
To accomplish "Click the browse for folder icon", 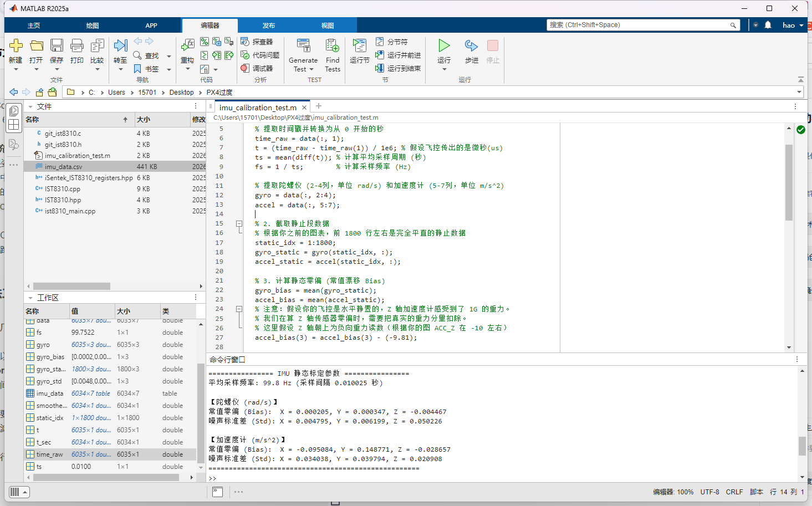I will (52, 92).
